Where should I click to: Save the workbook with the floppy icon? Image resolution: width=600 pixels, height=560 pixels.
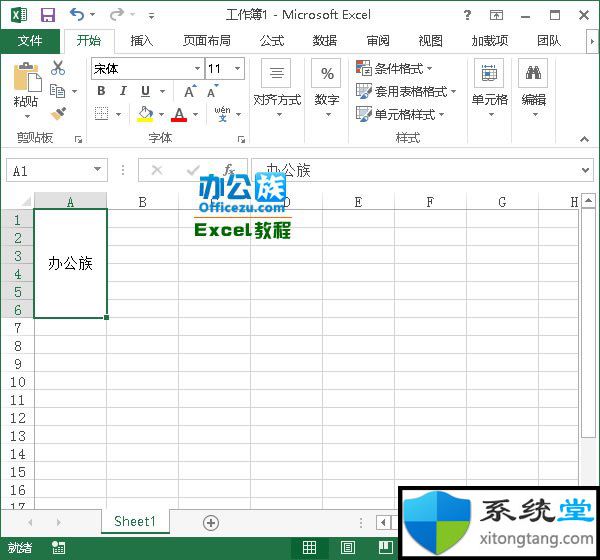pyautogui.click(x=48, y=15)
